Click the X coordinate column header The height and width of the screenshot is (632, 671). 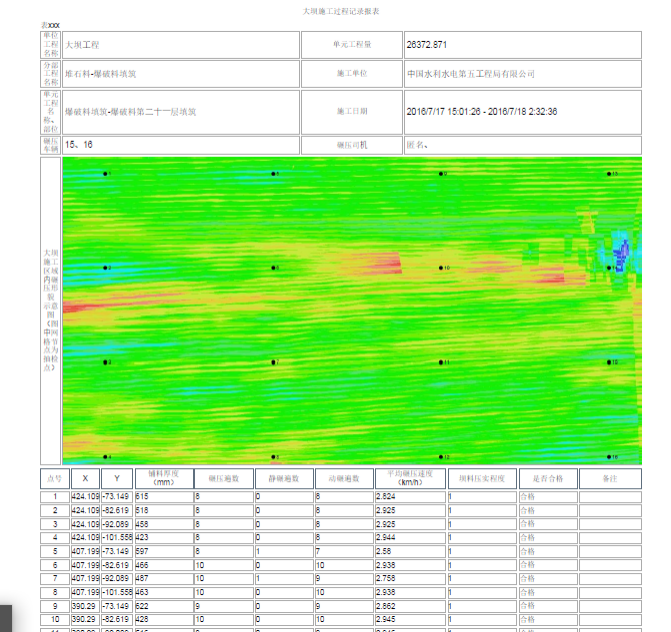coord(84,478)
